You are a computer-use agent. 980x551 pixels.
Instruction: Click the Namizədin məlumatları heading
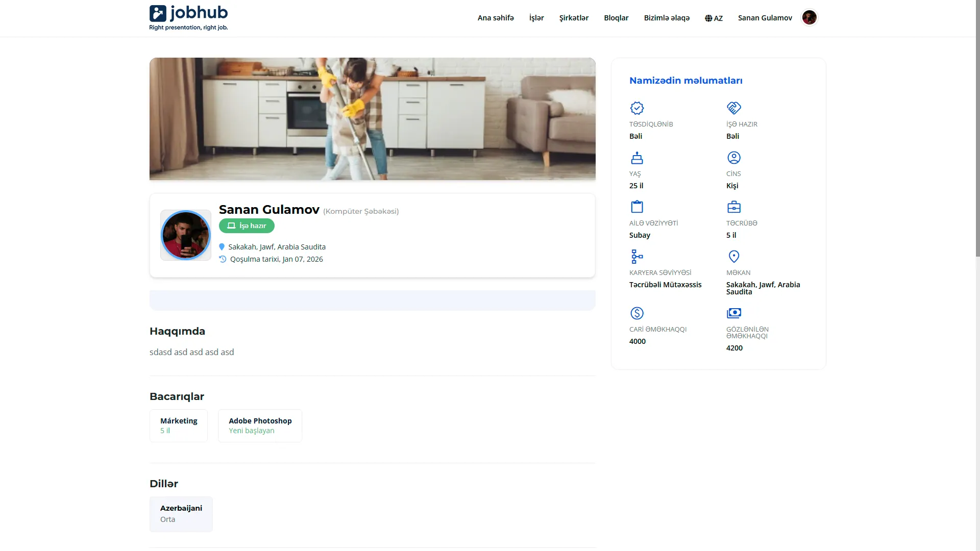click(x=685, y=81)
